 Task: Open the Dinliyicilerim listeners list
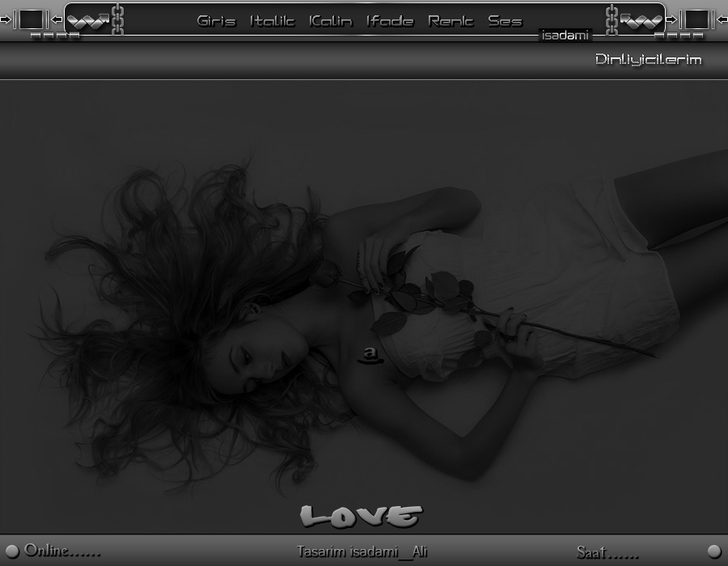(648, 60)
